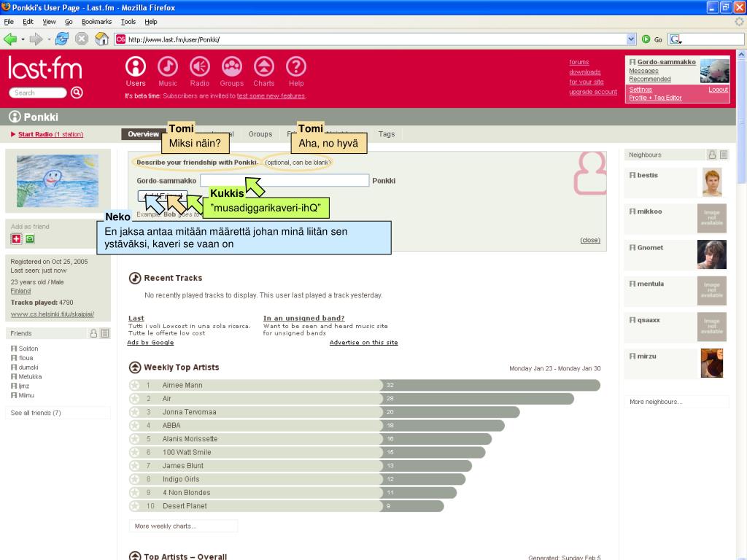Open friend Metukka's profile
Screen dimensions: 747x560
click(30, 377)
